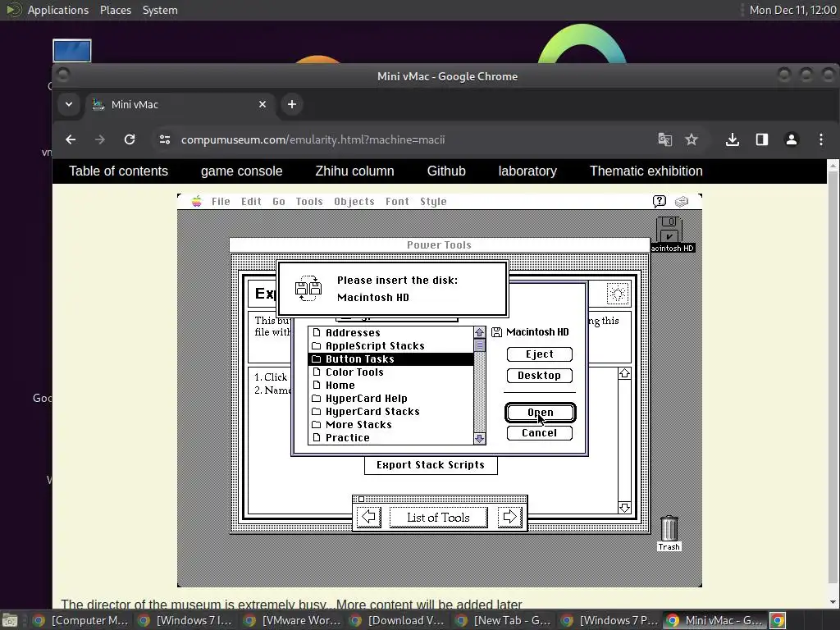This screenshot has width=840, height=630.
Task: Select the Button Tasks folder row
Action: pyautogui.click(x=390, y=359)
